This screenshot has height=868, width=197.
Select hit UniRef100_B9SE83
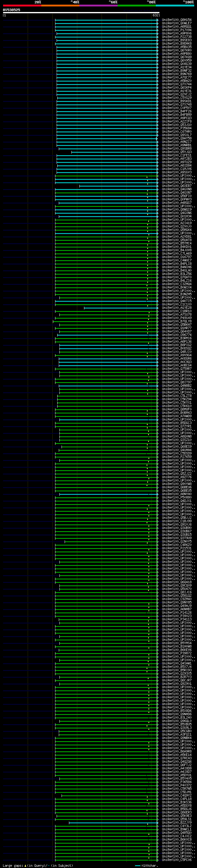point(177,40)
